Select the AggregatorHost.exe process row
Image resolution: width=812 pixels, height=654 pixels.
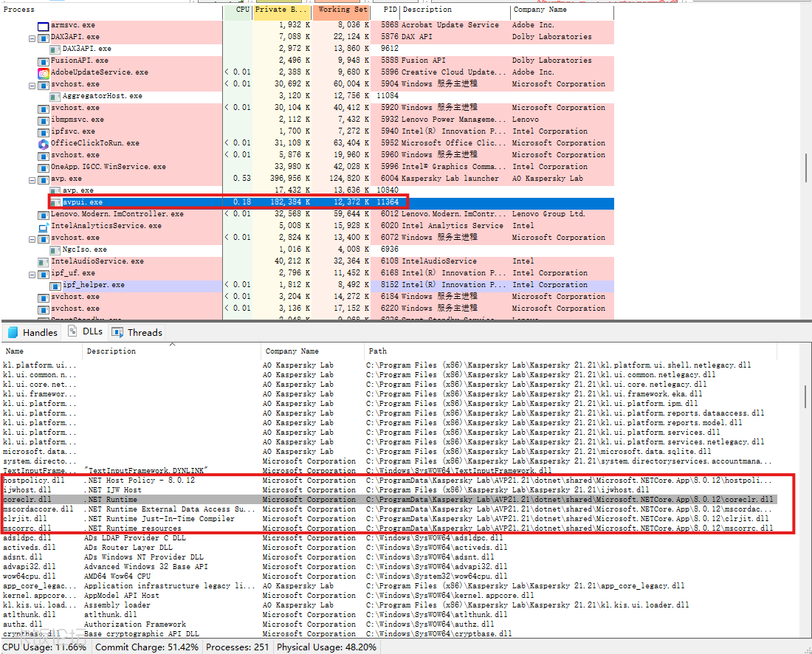coord(308,96)
